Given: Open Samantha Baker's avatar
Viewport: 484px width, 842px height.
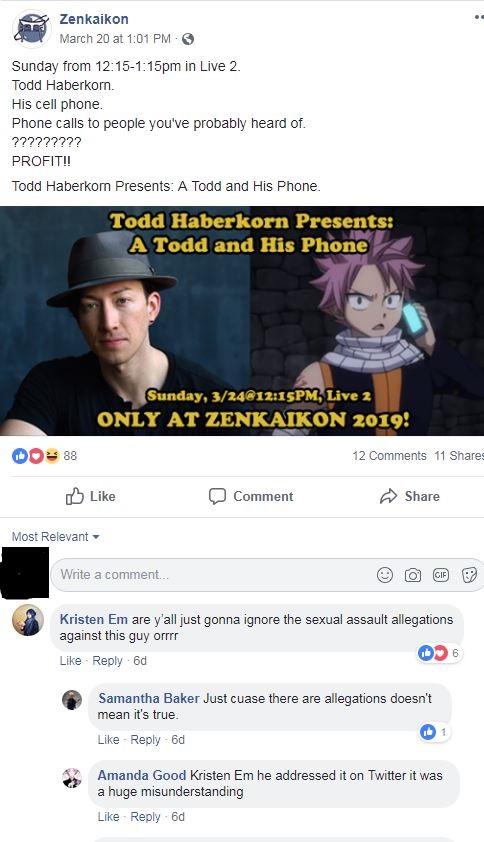Looking at the screenshot, I should pos(72,700).
